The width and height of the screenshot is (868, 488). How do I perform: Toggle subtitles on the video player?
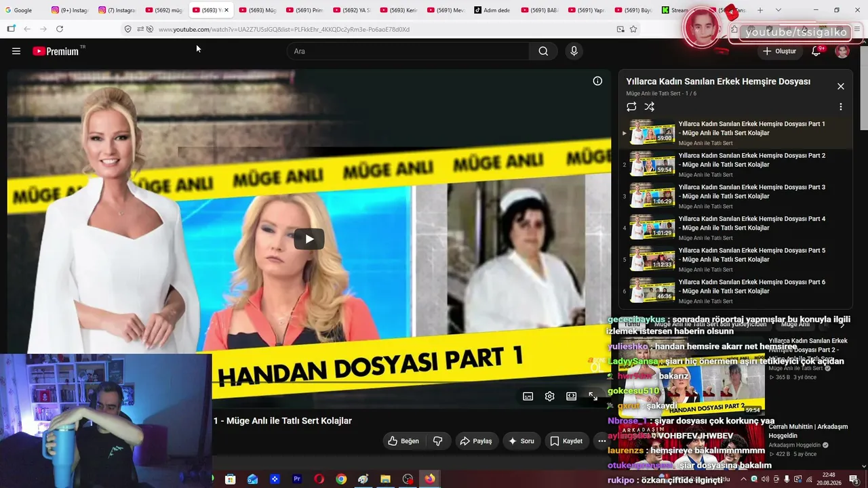(528, 396)
